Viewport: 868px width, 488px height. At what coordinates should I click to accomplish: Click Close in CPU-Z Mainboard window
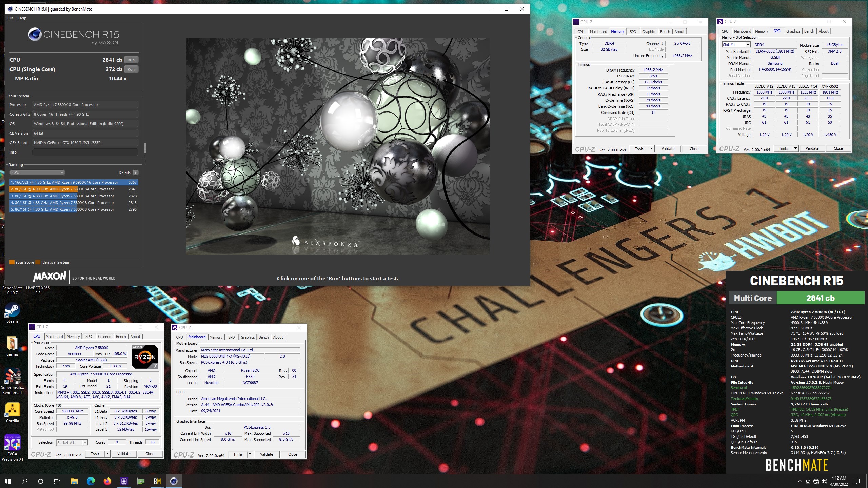[293, 454]
